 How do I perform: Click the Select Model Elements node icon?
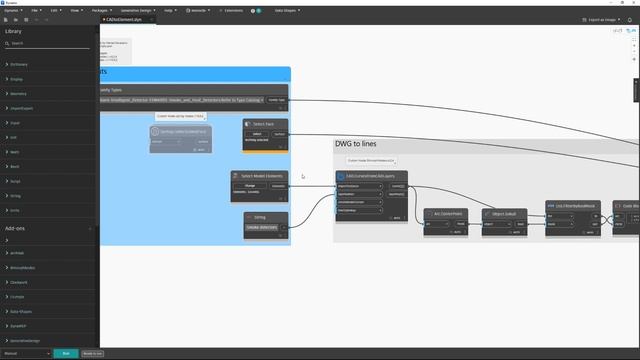(x=236, y=176)
